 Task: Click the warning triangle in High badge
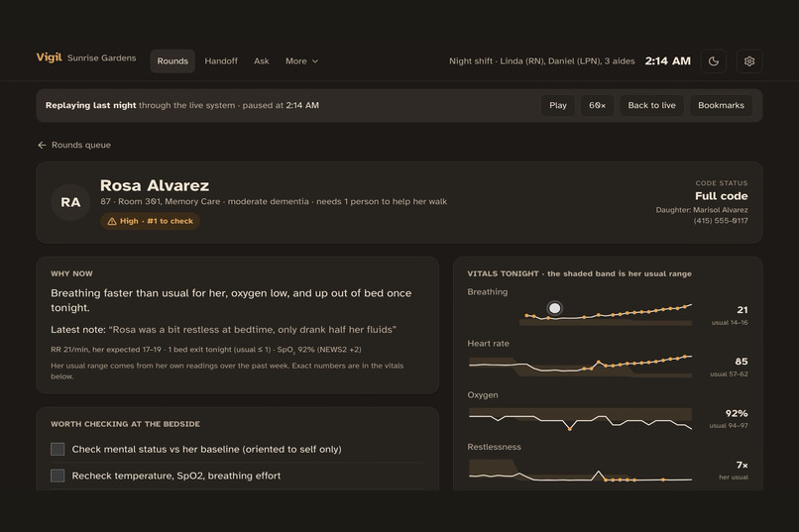[112, 221]
